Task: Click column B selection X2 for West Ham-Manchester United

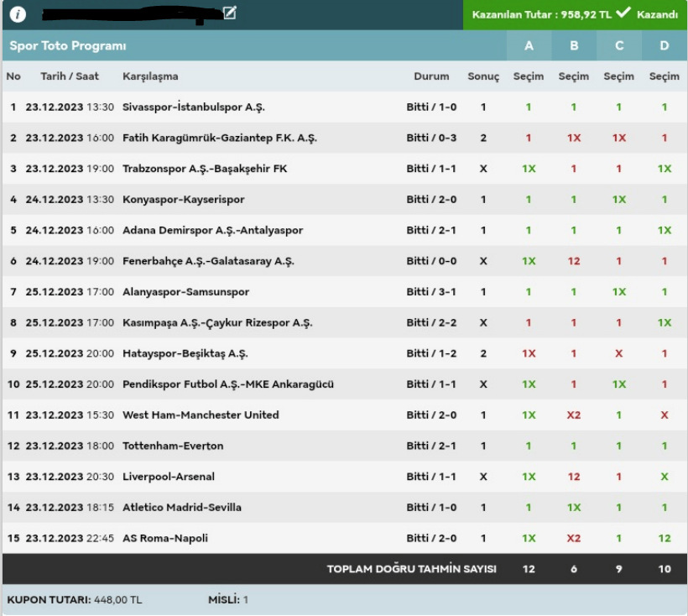Action: pos(574,415)
